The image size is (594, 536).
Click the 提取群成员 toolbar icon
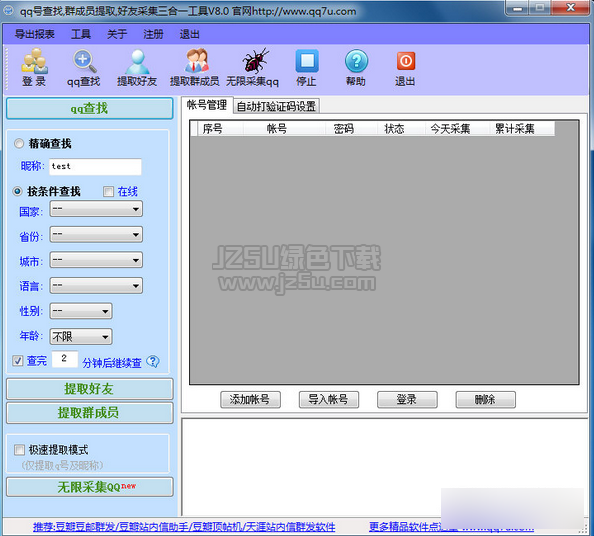pyautogui.click(x=195, y=67)
